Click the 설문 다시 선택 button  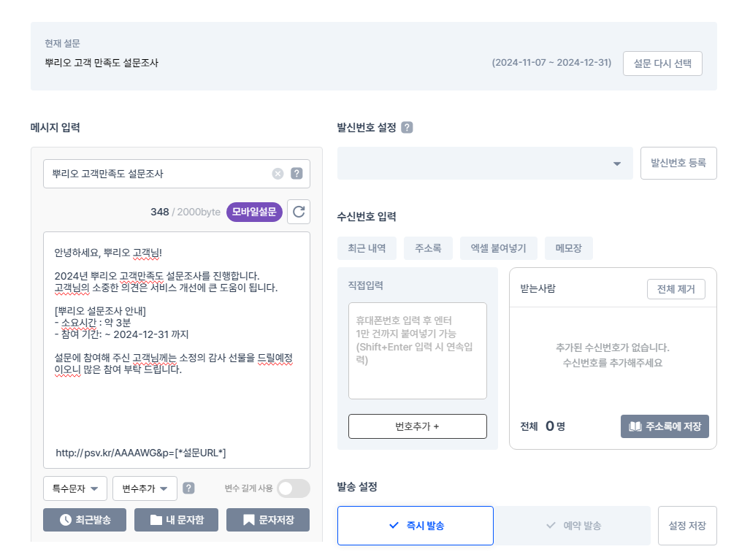(x=662, y=64)
